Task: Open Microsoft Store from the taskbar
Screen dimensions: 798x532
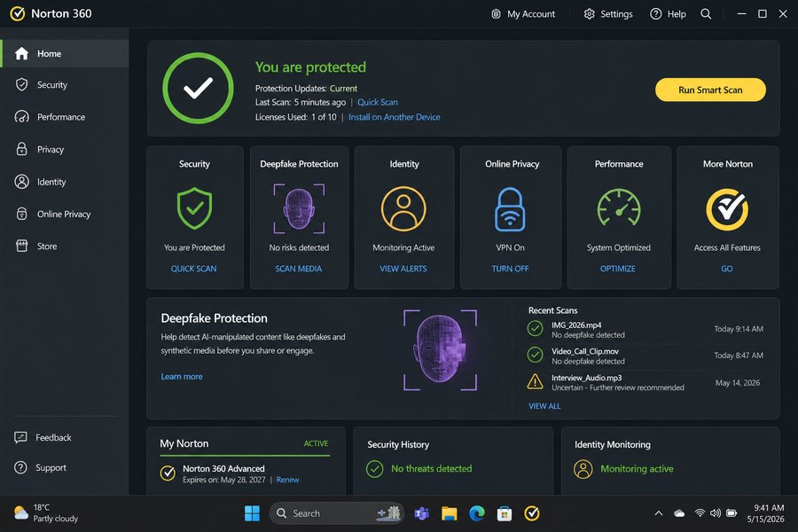Action: [x=505, y=513]
